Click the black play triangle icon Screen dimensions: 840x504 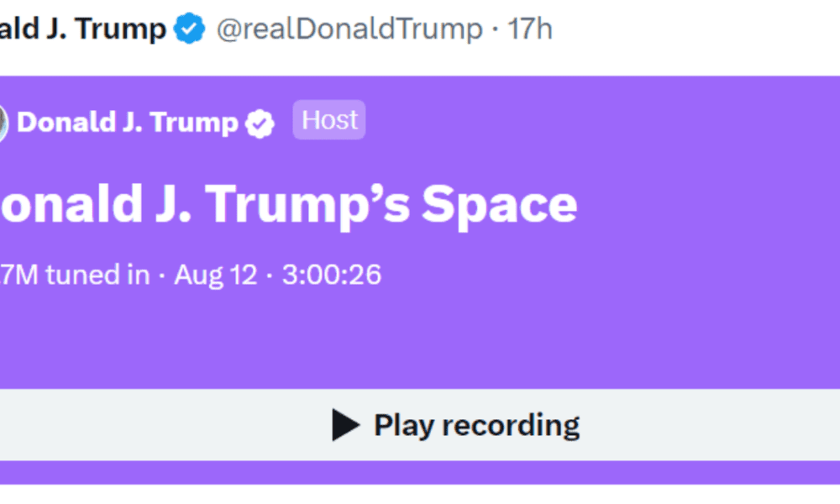tap(345, 425)
